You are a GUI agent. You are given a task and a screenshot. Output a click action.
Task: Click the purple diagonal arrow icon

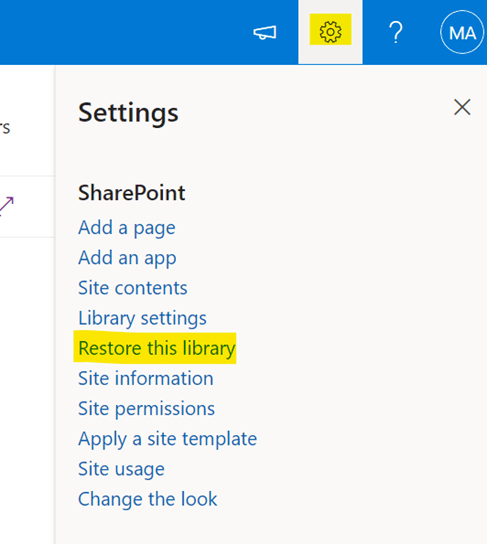[x=7, y=206]
